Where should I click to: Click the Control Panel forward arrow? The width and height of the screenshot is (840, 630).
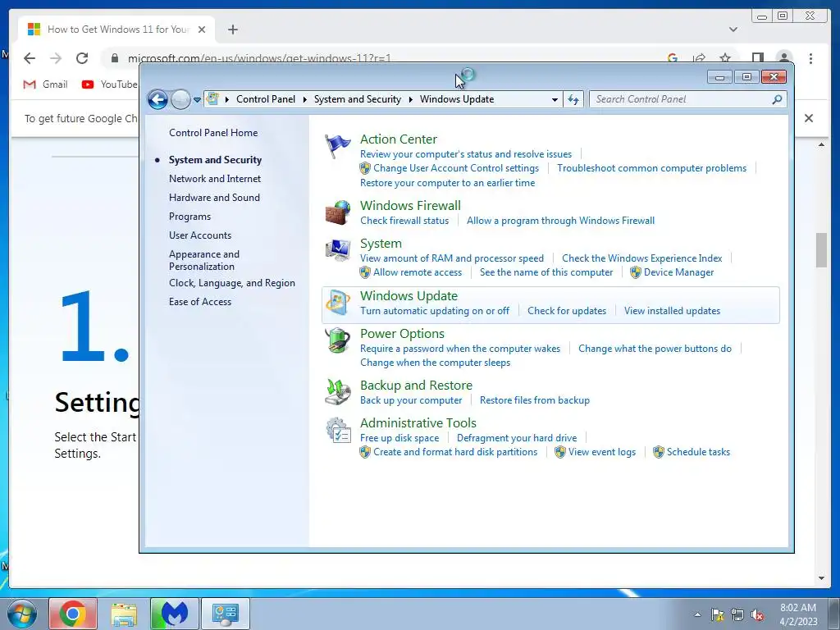pos(180,99)
